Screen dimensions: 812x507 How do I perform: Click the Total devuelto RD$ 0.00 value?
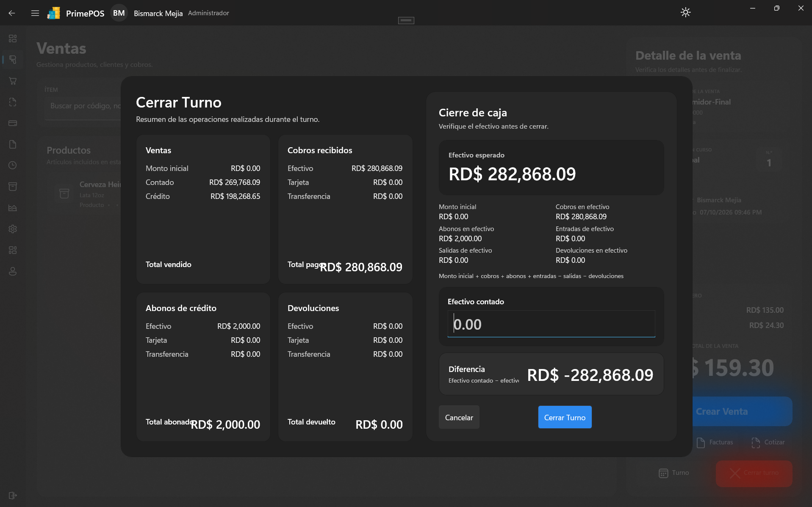[379, 424]
